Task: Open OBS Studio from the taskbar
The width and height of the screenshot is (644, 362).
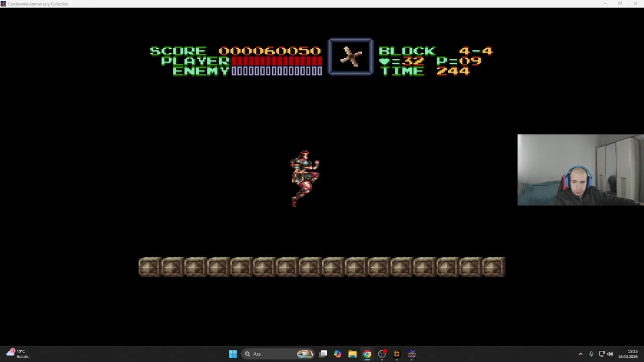Action: coord(382,354)
